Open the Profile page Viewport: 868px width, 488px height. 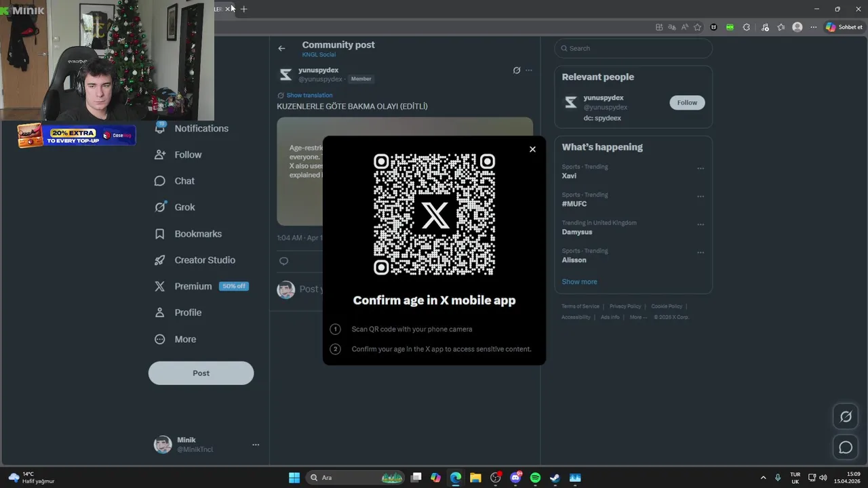(178, 312)
